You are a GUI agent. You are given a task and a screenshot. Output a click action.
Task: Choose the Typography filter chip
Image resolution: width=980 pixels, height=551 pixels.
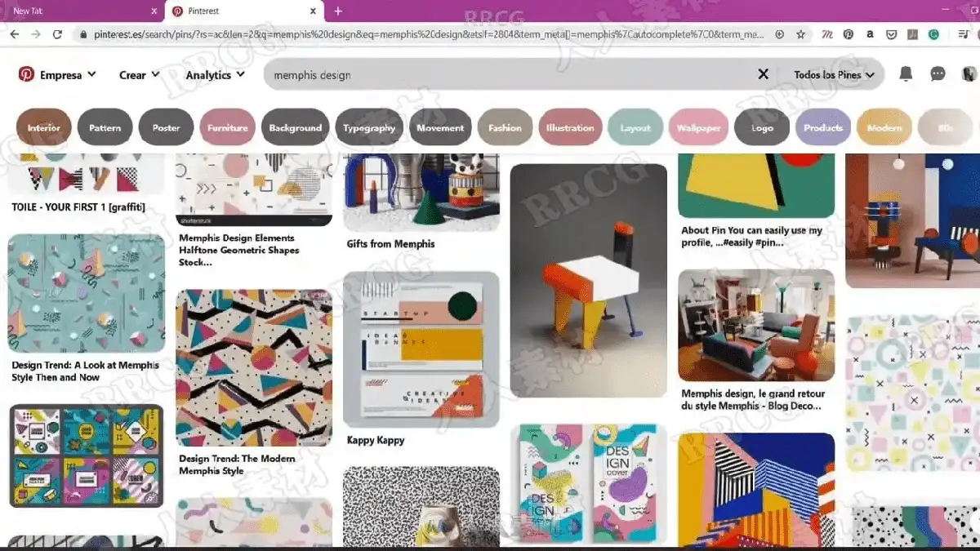point(369,127)
